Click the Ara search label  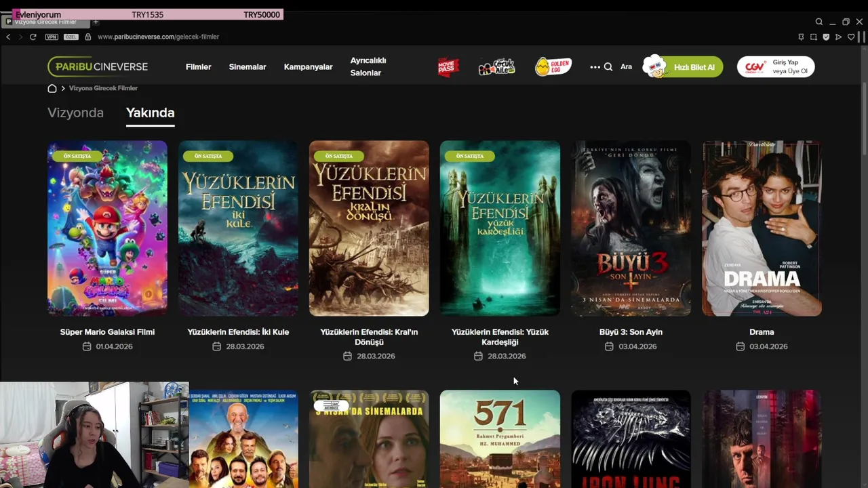[x=626, y=67]
